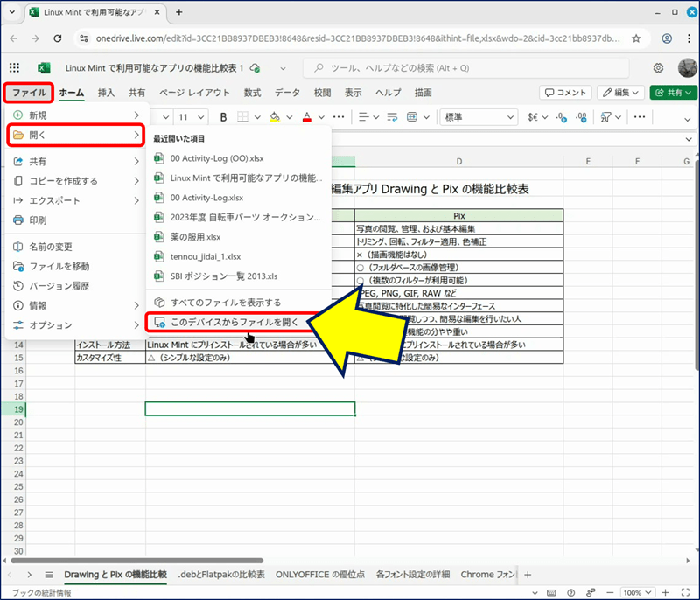Expand the ribbon display options chevron
Screen dimensions: 700x600
[x=688, y=119]
